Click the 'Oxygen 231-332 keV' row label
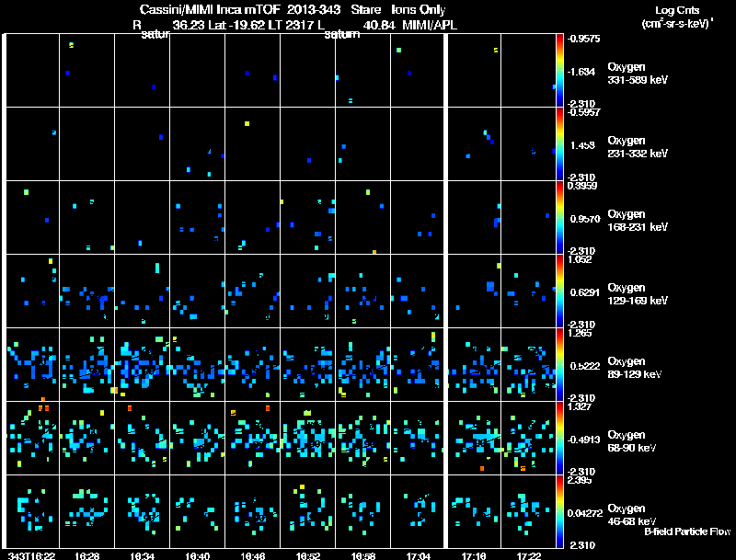The height and width of the screenshot is (560, 736). pos(638,147)
